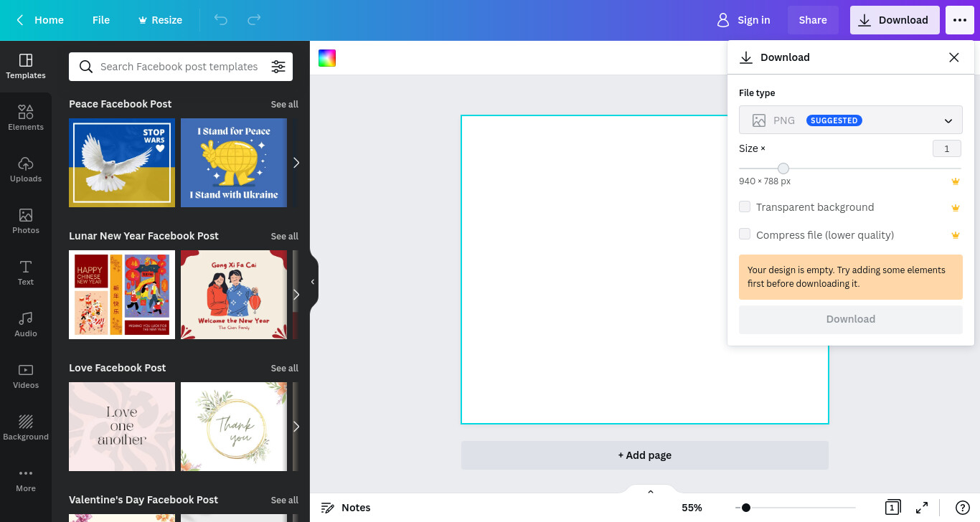See all Valentine's Day templates
The image size is (980, 522).
(284, 500)
